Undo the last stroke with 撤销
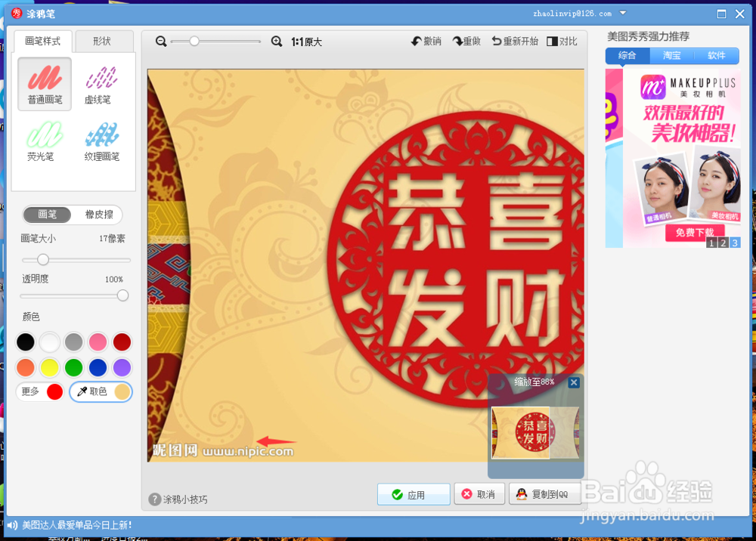 (x=427, y=42)
